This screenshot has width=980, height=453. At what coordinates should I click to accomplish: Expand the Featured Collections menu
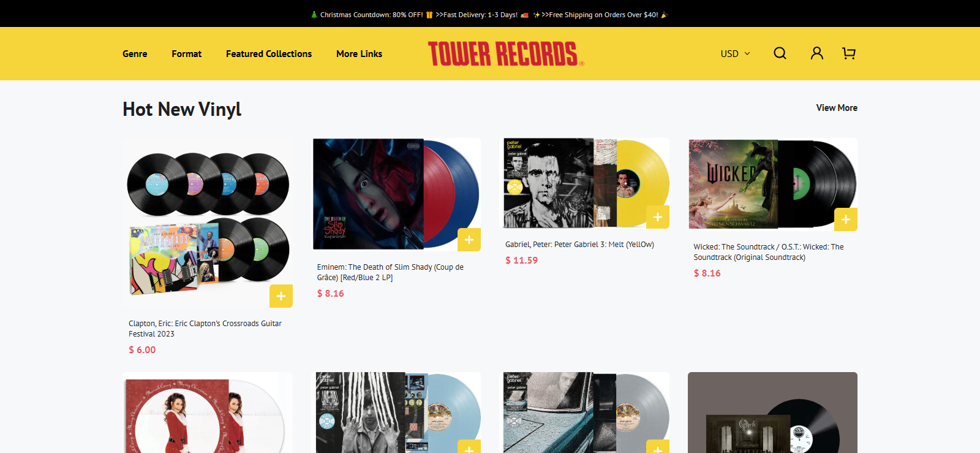(269, 54)
